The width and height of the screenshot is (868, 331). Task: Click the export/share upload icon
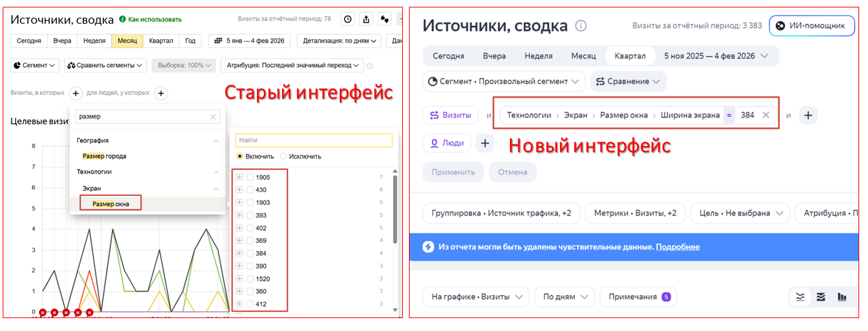pyautogui.click(x=366, y=19)
